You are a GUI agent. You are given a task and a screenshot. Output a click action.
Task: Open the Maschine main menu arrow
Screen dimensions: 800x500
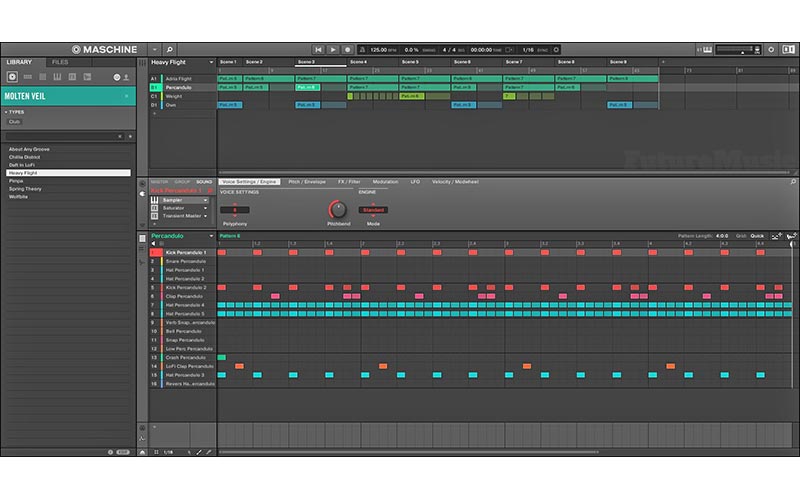(x=154, y=49)
